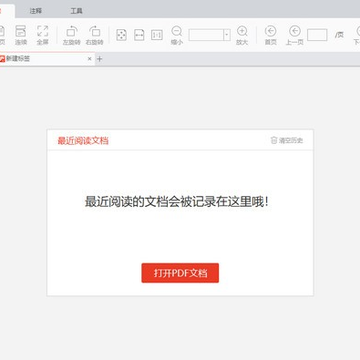
Task: Click the zoom percentage input field
Action: [206, 35]
